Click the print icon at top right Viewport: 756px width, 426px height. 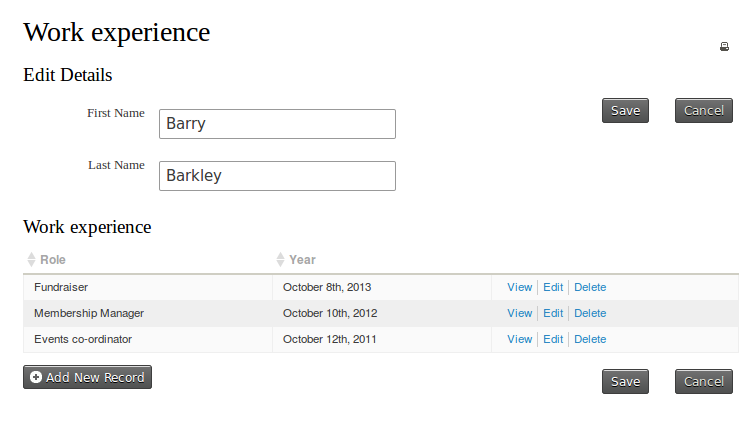(725, 47)
